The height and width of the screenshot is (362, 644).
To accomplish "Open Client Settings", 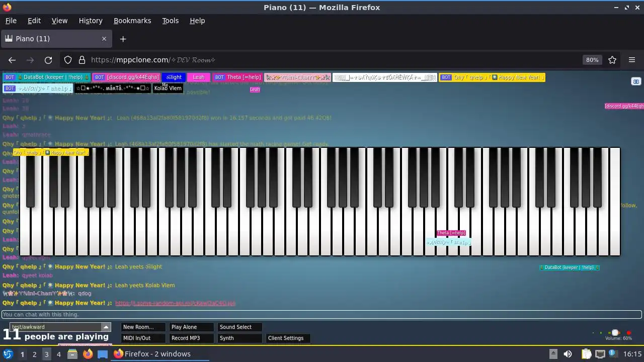I will (x=288, y=338).
